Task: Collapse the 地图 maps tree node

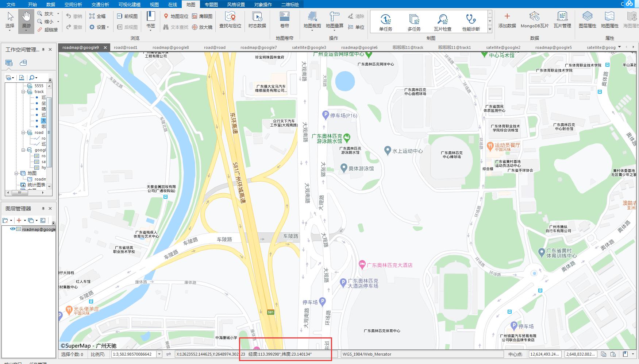Action: point(16,173)
